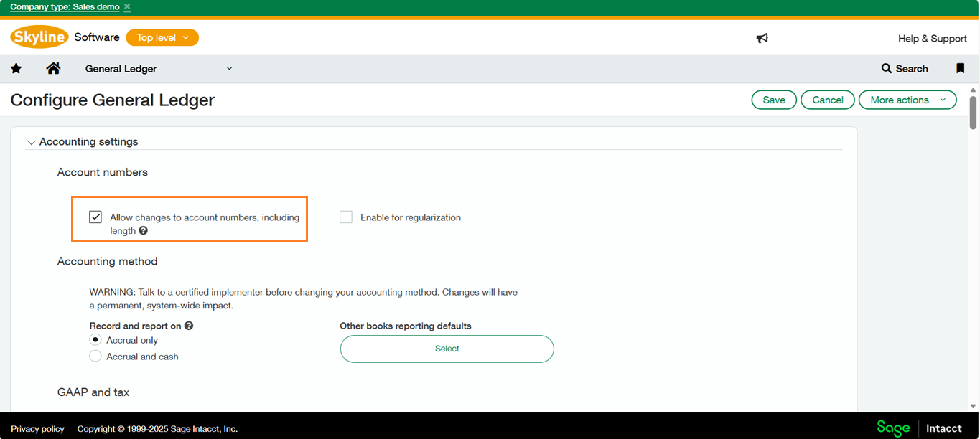Open Help & Support menu
This screenshot has width=980, height=439.
coord(932,39)
